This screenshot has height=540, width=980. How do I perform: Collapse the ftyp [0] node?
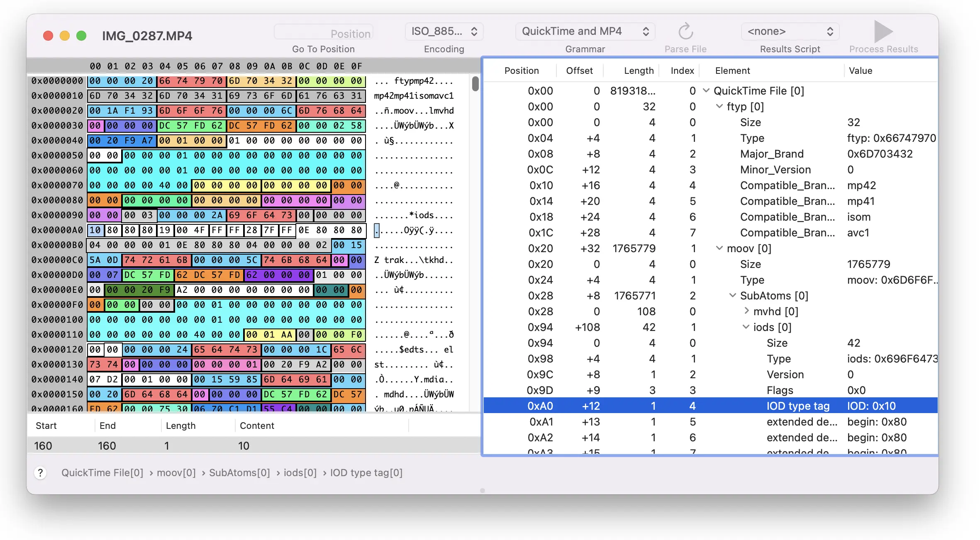[719, 106]
